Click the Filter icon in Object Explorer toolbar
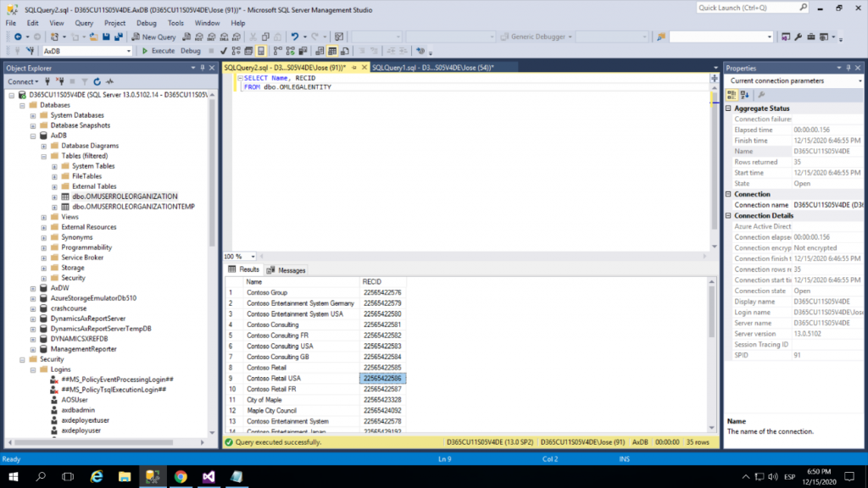Screen dimensions: 868x488 (x=85, y=80)
